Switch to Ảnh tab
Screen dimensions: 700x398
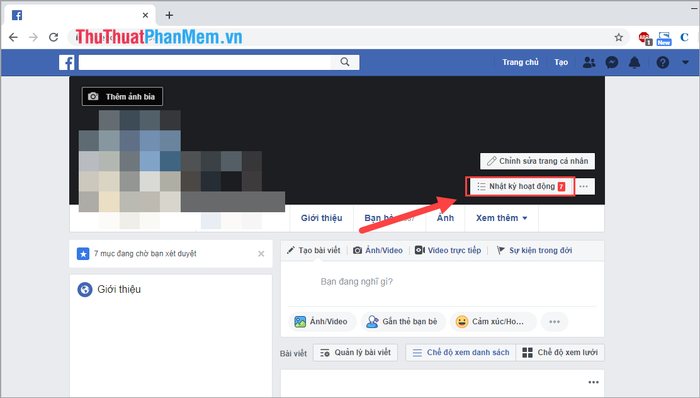(446, 218)
